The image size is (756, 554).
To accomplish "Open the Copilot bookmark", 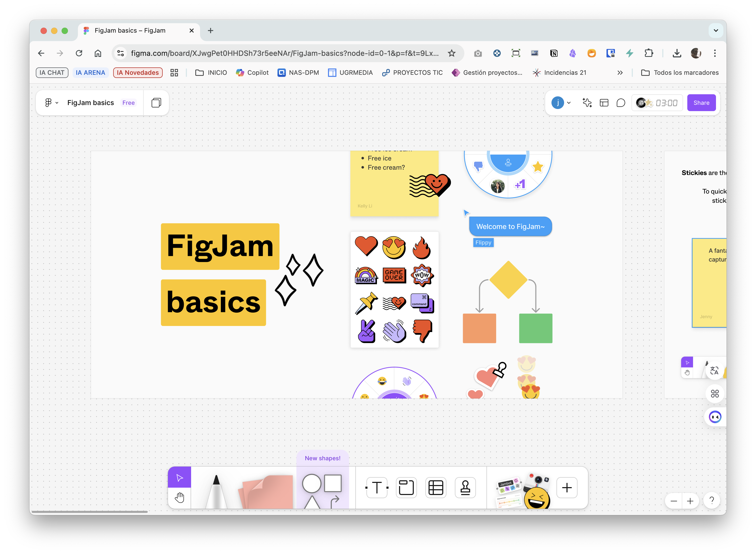I will [x=252, y=72].
